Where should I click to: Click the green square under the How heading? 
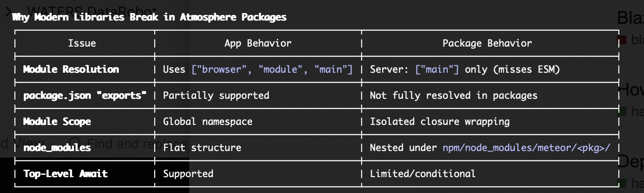(x=621, y=112)
